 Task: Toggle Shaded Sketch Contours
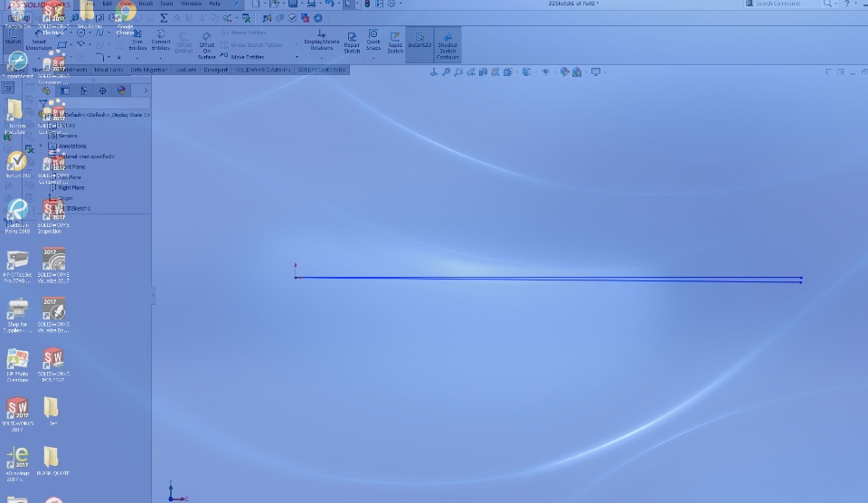[448, 46]
